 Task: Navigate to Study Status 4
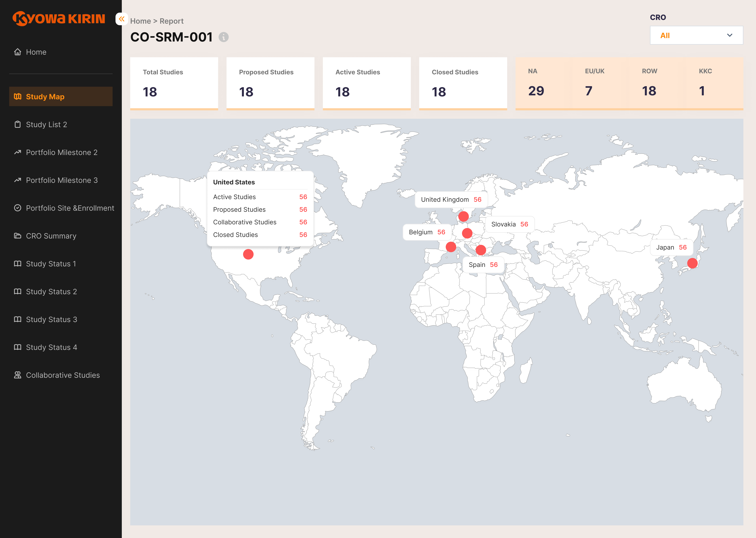(x=61, y=347)
